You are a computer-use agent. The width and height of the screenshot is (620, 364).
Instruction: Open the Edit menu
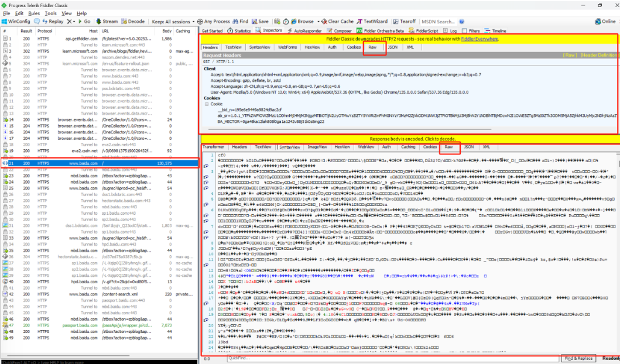(x=19, y=13)
